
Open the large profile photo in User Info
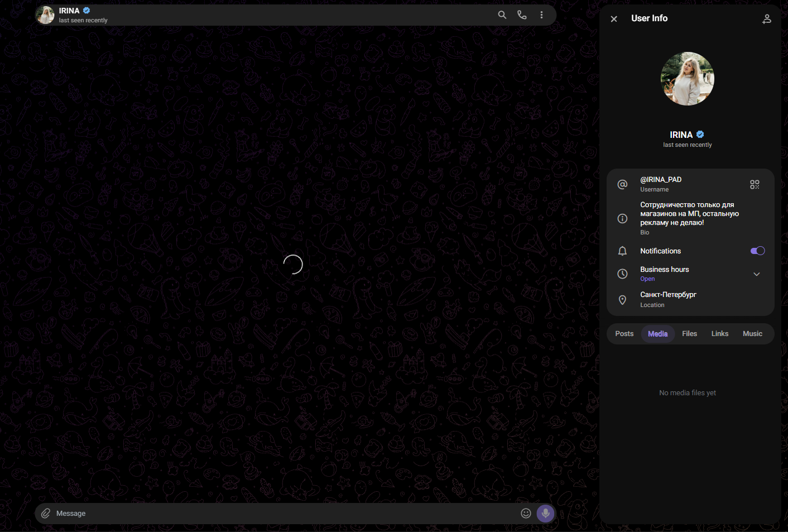coord(688,79)
